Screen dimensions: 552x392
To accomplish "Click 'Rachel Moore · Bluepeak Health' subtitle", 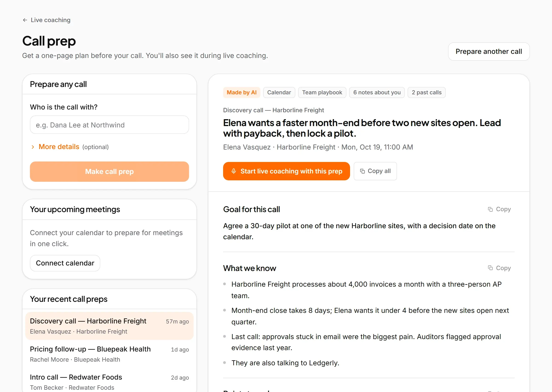I will pyautogui.click(x=75, y=359).
